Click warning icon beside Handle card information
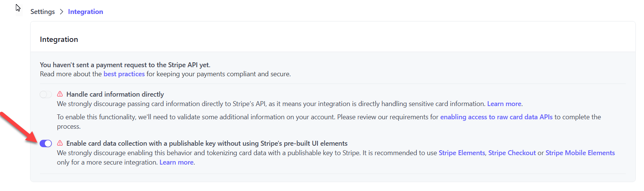The width and height of the screenshot is (644, 191). tap(60, 94)
